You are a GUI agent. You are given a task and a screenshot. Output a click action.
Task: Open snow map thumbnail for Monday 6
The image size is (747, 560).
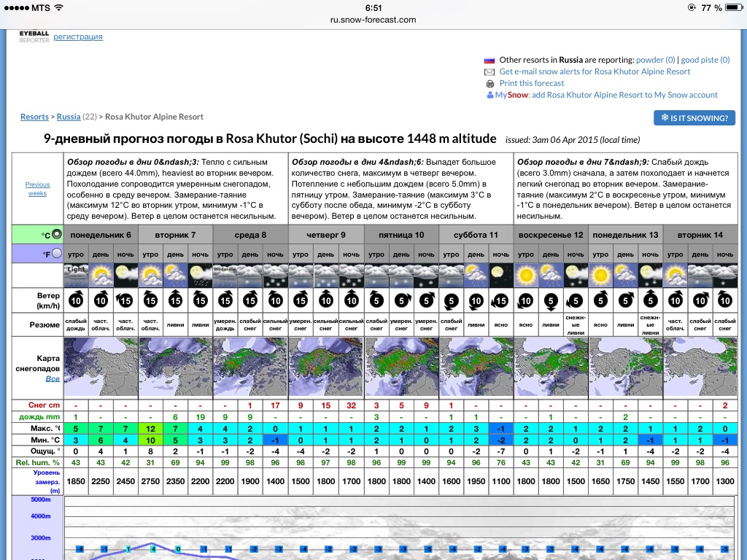[x=101, y=367]
